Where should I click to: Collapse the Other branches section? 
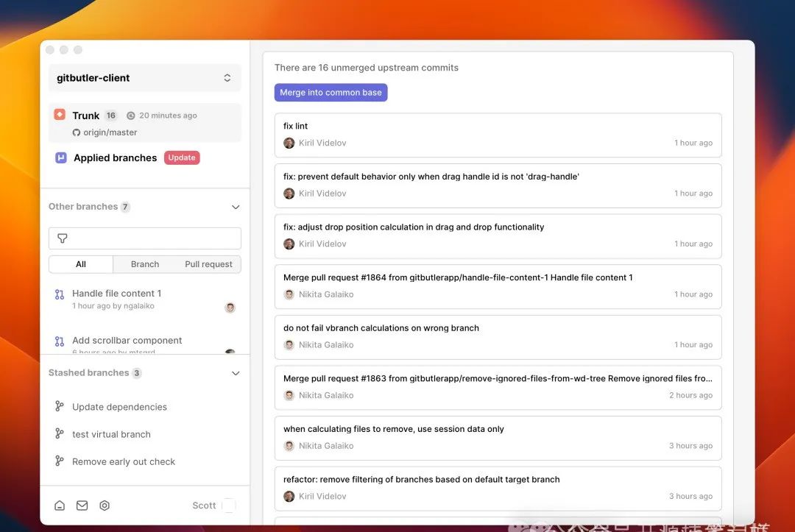pyautogui.click(x=236, y=207)
